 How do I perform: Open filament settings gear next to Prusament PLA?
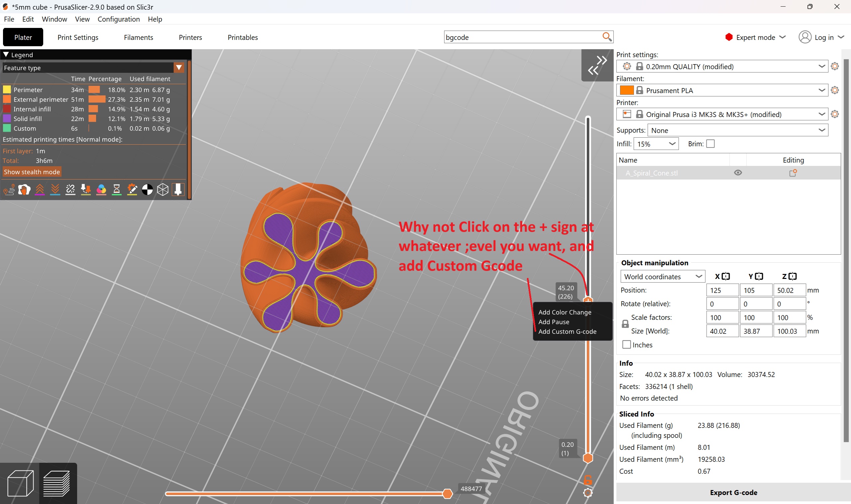click(x=835, y=90)
